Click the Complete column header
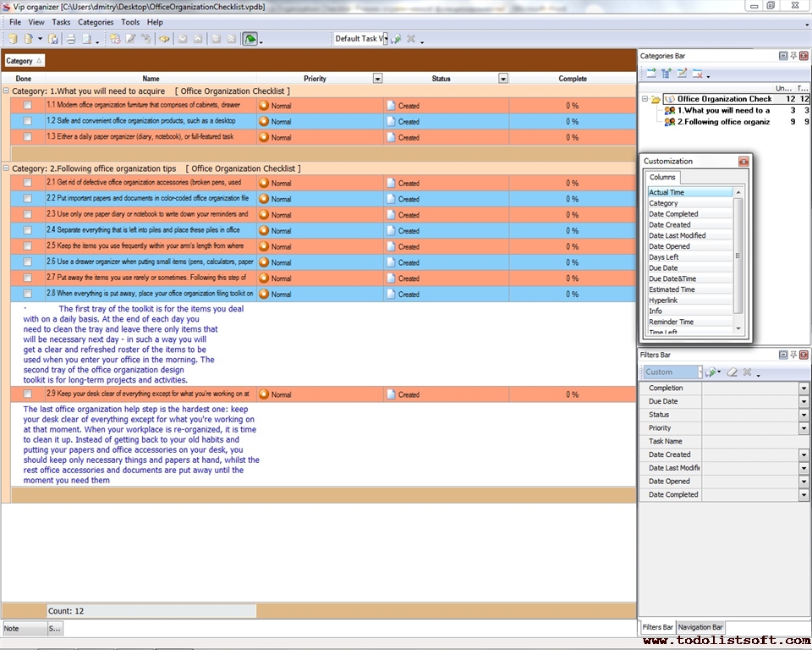The image size is (812, 650). (573, 79)
